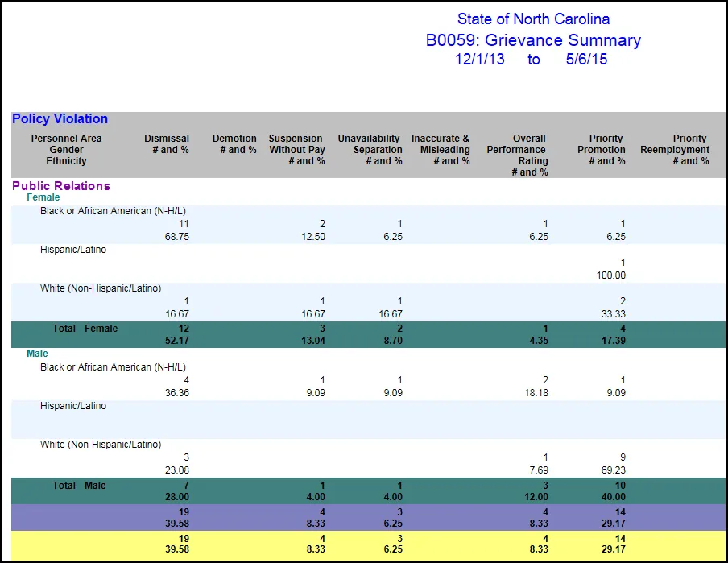Click the 100.00 Hispanic/Latino priority promotion value
Image resolution: width=728 pixels, height=563 pixels.
(610, 275)
